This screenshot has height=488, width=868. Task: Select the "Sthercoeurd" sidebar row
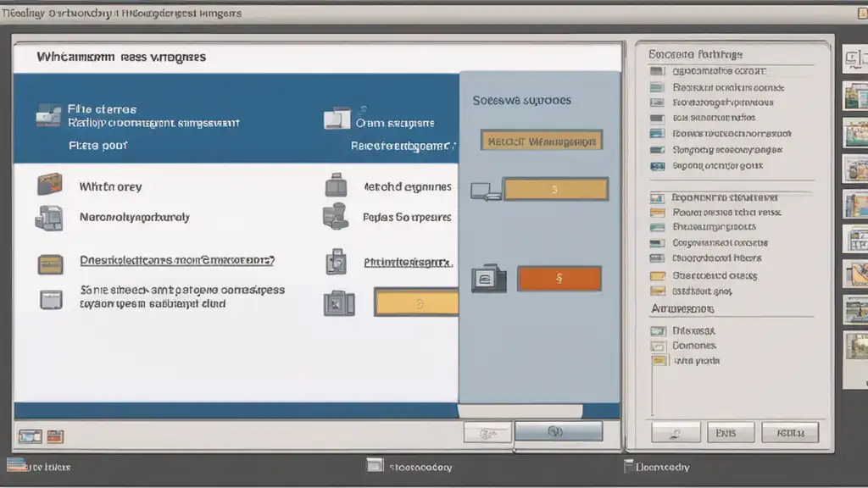click(715, 275)
